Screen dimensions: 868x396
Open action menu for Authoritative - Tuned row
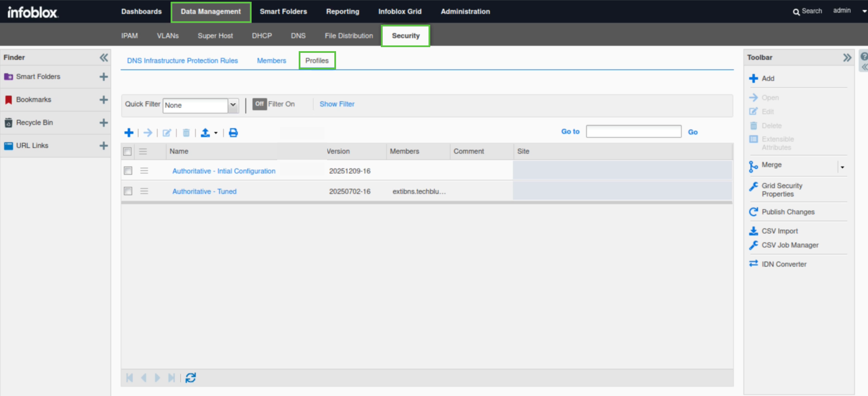(144, 191)
